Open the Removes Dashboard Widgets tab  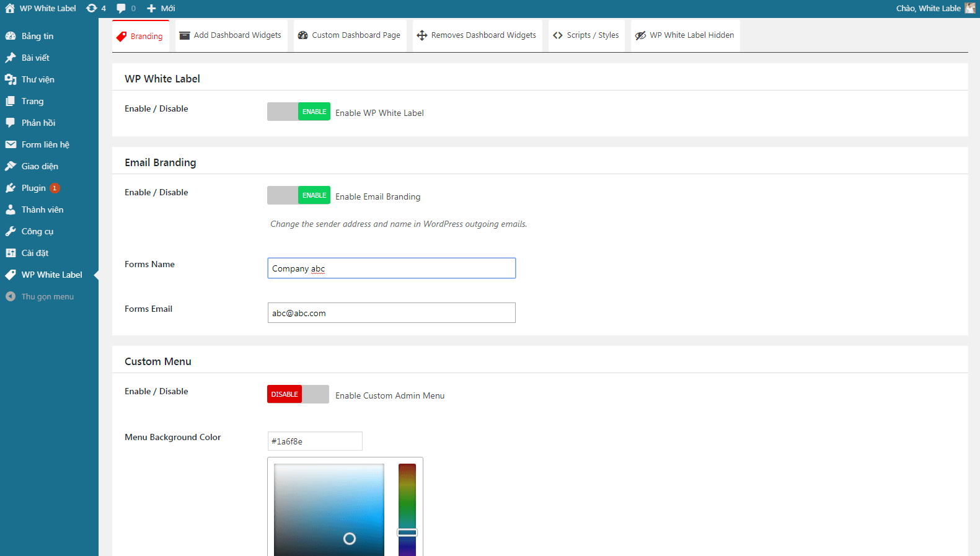tap(477, 36)
